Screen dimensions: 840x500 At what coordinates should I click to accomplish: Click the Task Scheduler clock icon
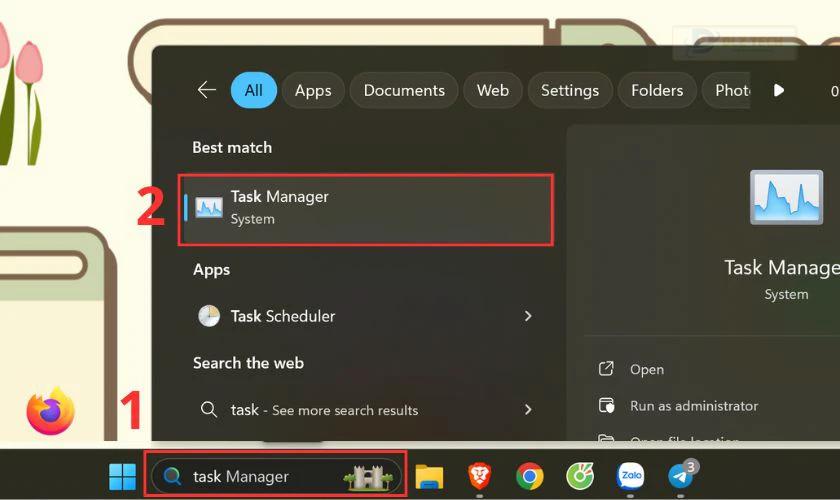[209, 316]
